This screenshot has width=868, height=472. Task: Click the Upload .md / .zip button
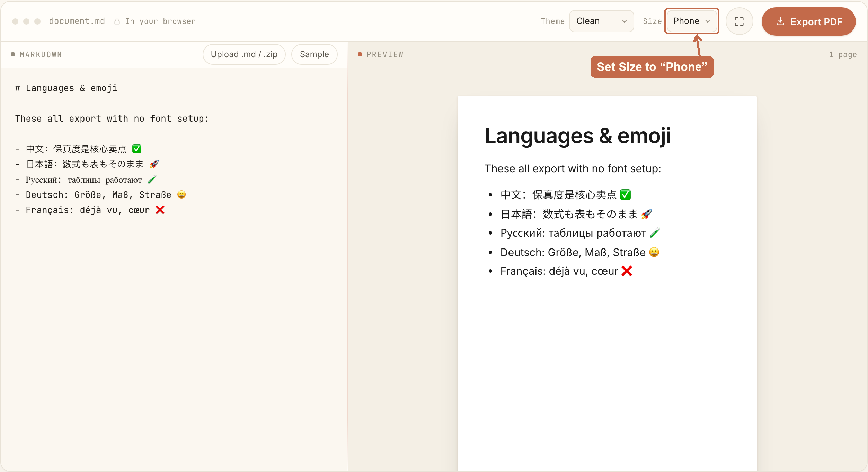(x=244, y=54)
